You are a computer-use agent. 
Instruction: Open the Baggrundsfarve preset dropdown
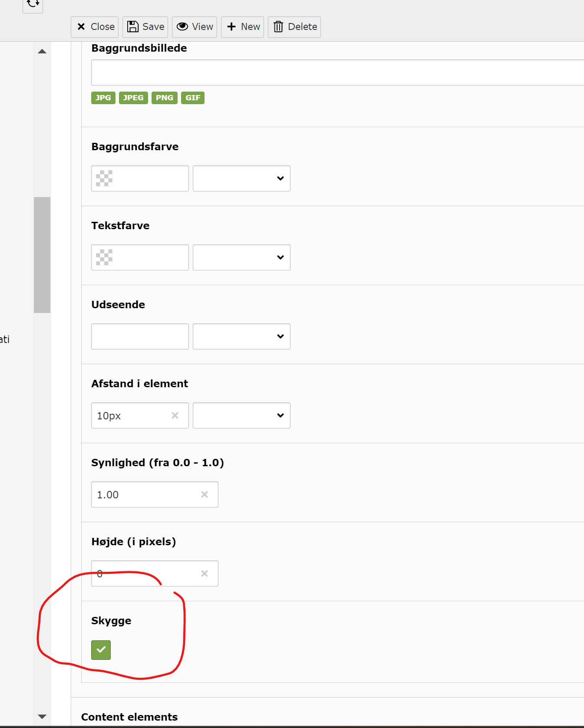(241, 178)
